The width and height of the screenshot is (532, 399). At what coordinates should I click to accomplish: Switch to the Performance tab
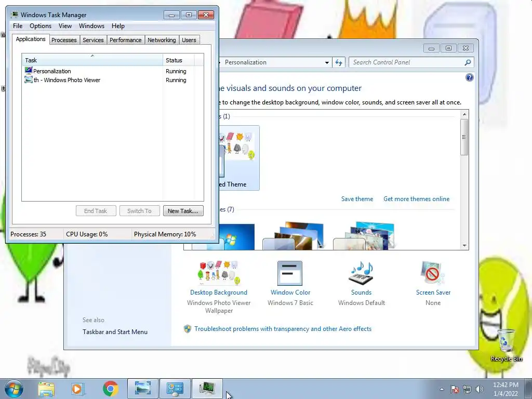pyautogui.click(x=126, y=40)
